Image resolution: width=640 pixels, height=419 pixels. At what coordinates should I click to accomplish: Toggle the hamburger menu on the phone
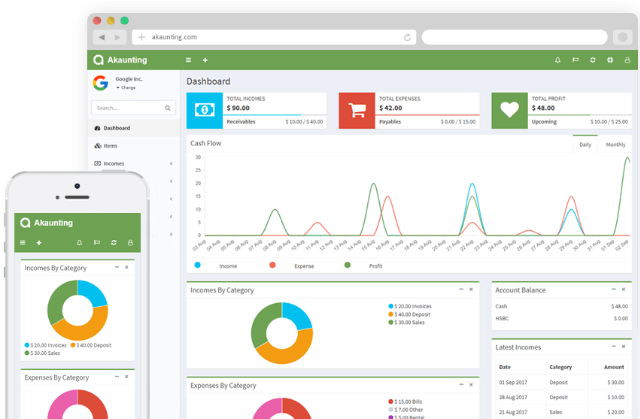[x=22, y=243]
